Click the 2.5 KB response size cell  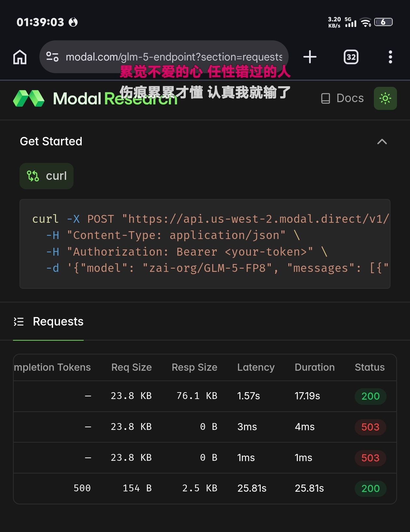tap(199, 488)
